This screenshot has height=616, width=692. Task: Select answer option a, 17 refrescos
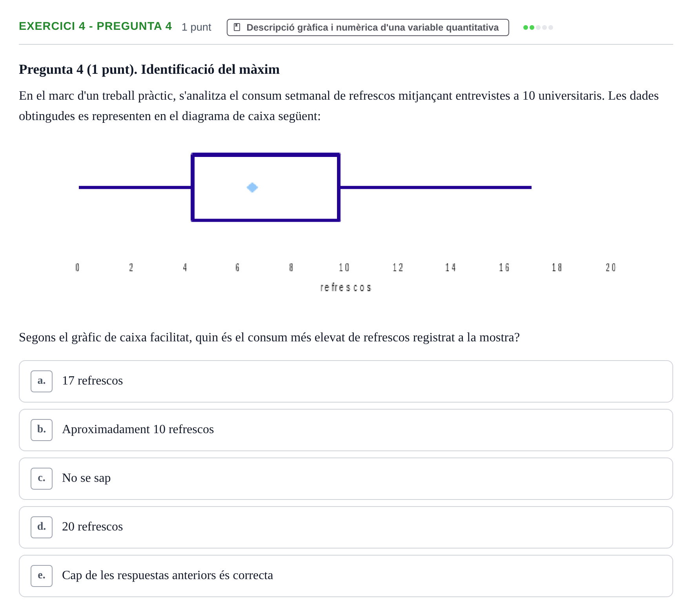(346, 381)
